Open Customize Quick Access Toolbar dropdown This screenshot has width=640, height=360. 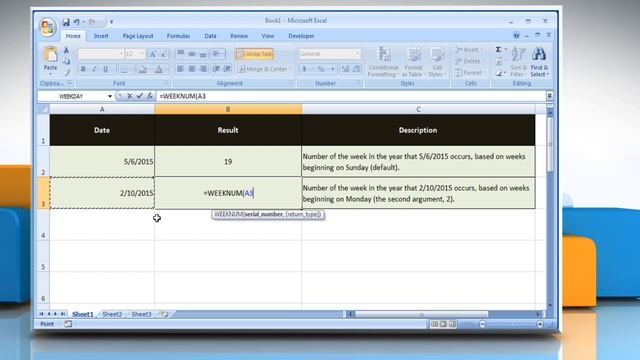pyautogui.click(x=111, y=22)
